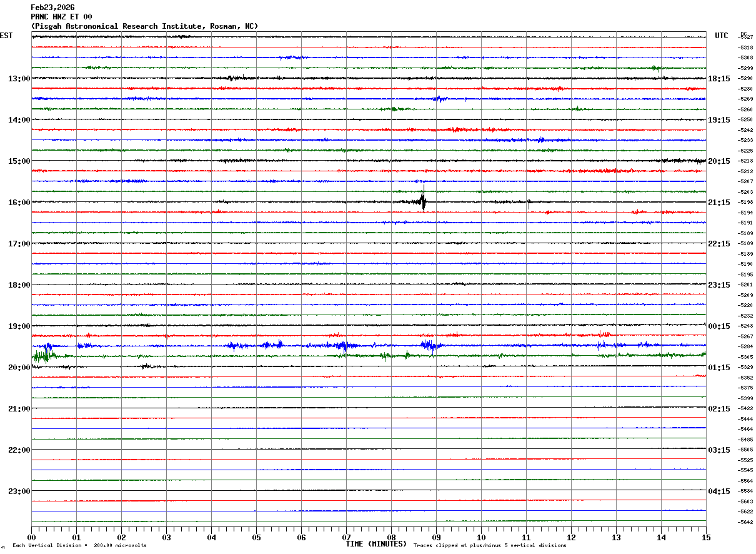Click the '00:15' UTC row label
Screen dimensions: 756x554
(x=719, y=326)
